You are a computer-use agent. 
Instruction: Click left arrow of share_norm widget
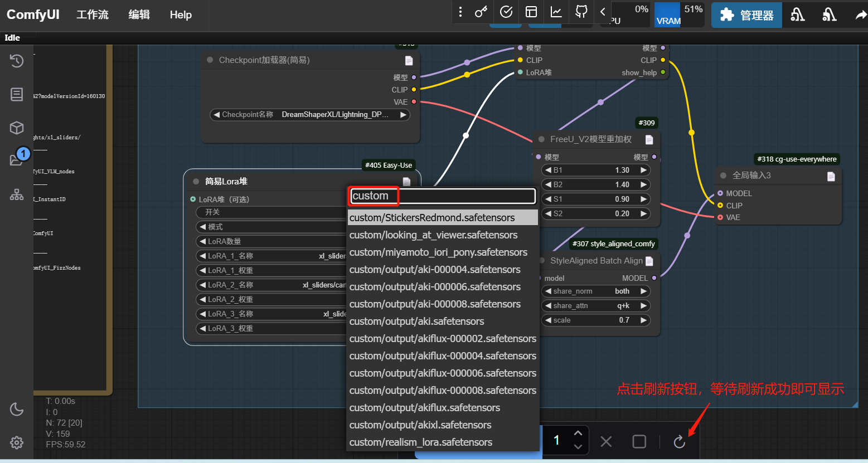point(548,291)
